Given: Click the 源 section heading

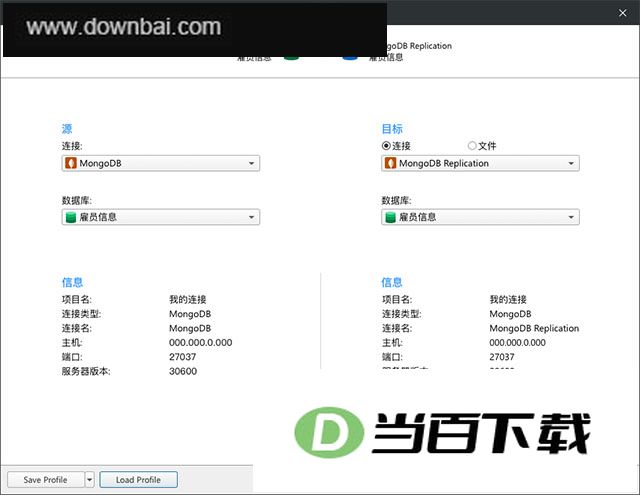Looking at the screenshot, I should pyautogui.click(x=67, y=129).
